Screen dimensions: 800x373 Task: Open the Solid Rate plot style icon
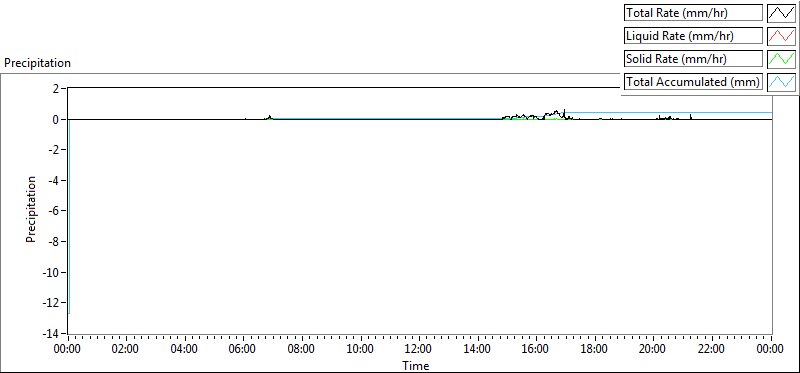click(781, 59)
